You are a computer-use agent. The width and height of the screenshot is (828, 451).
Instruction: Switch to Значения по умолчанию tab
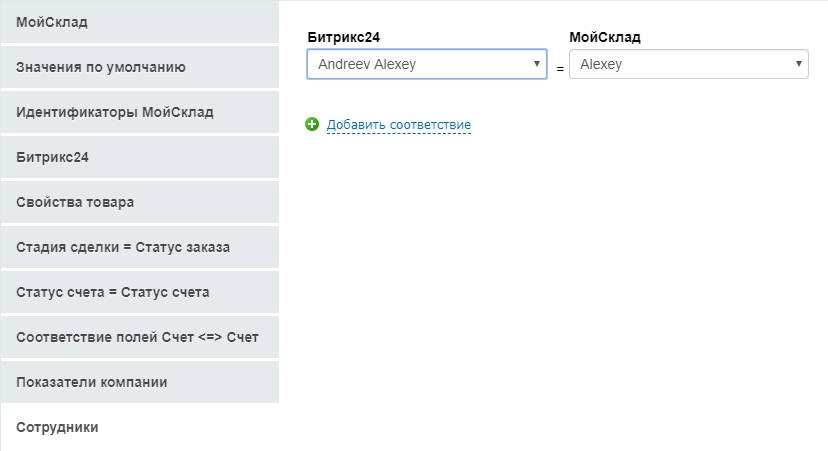tap(139, 67)
